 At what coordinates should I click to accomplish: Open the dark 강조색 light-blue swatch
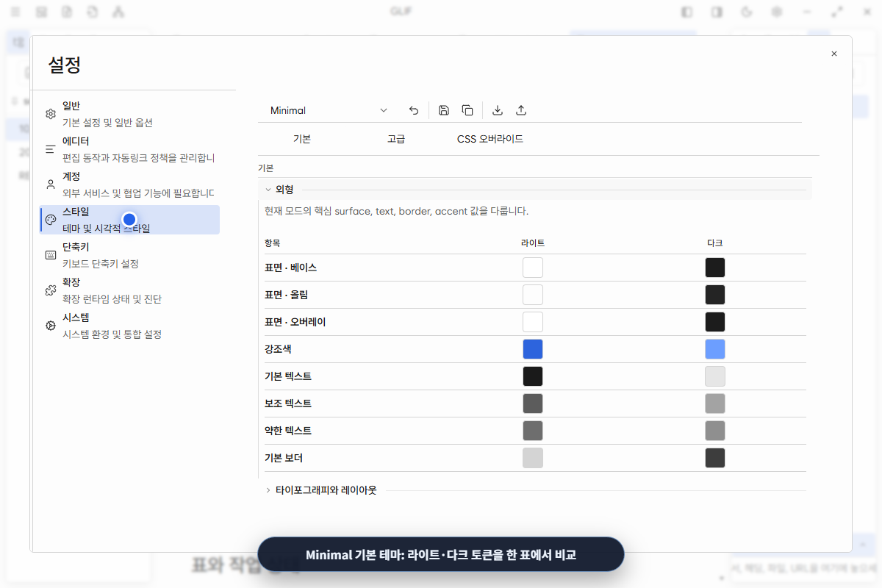pyautogui.click(x=715, y=349)
